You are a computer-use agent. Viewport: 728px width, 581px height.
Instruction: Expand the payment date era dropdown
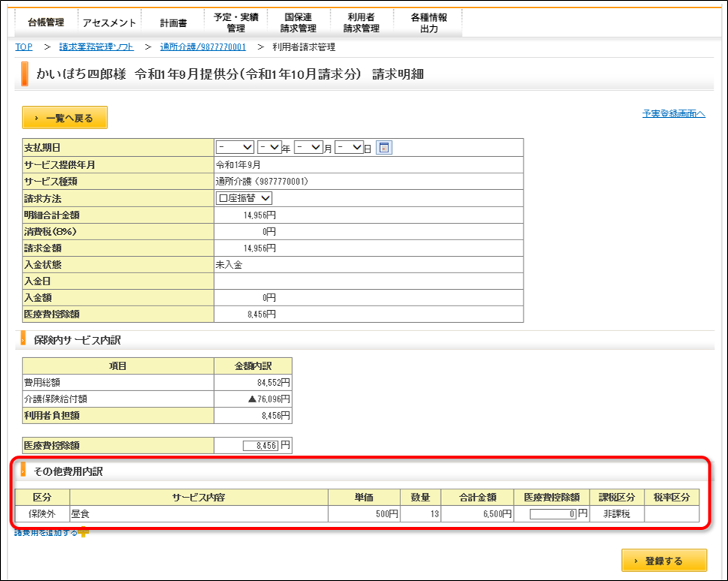(x=235, y=148)
